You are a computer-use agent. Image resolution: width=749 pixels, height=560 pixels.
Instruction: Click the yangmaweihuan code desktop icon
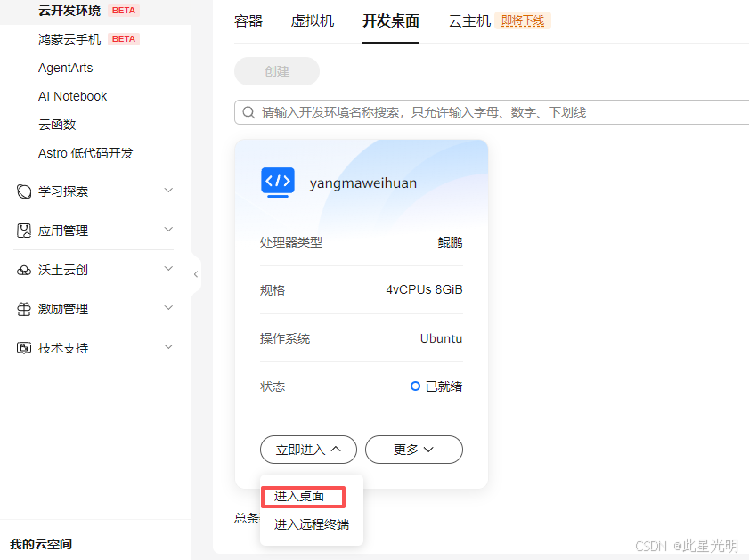click(x=278, y=183)
